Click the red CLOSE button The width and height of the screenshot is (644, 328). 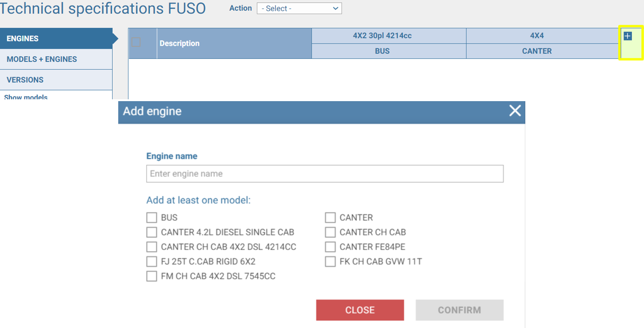click(x=360, y=310)
